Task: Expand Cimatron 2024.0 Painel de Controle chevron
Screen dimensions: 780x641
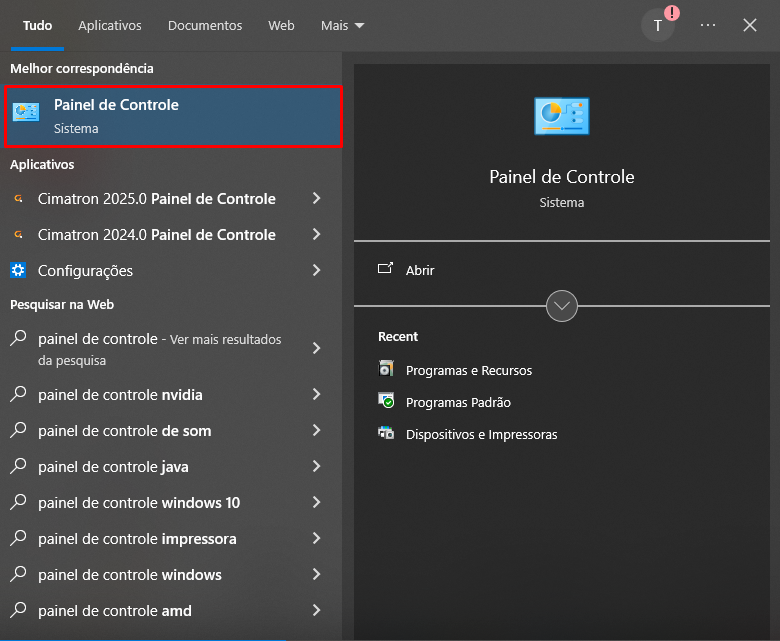Action: 316,234
